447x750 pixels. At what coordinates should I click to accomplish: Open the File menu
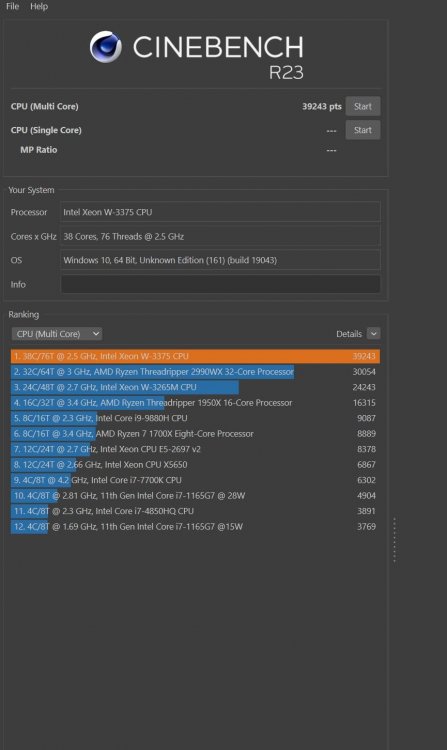(12, 6)
